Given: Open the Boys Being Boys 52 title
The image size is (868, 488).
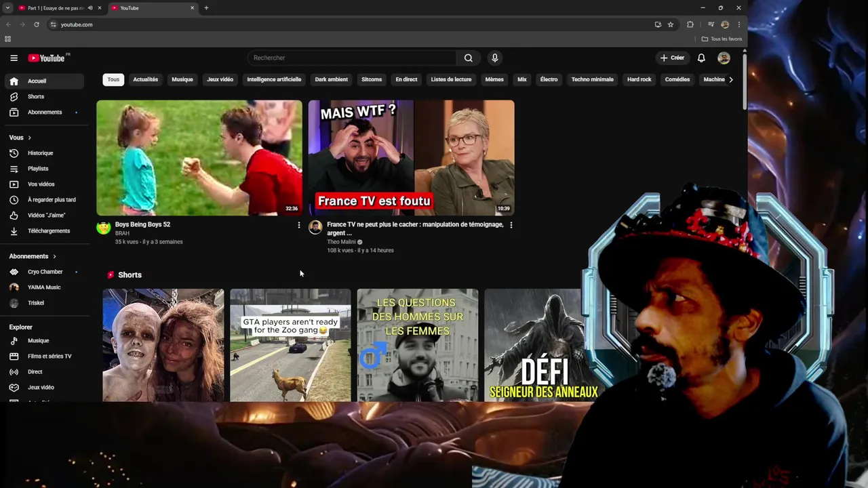Looking at the screenshot, I should coord(142,224).
